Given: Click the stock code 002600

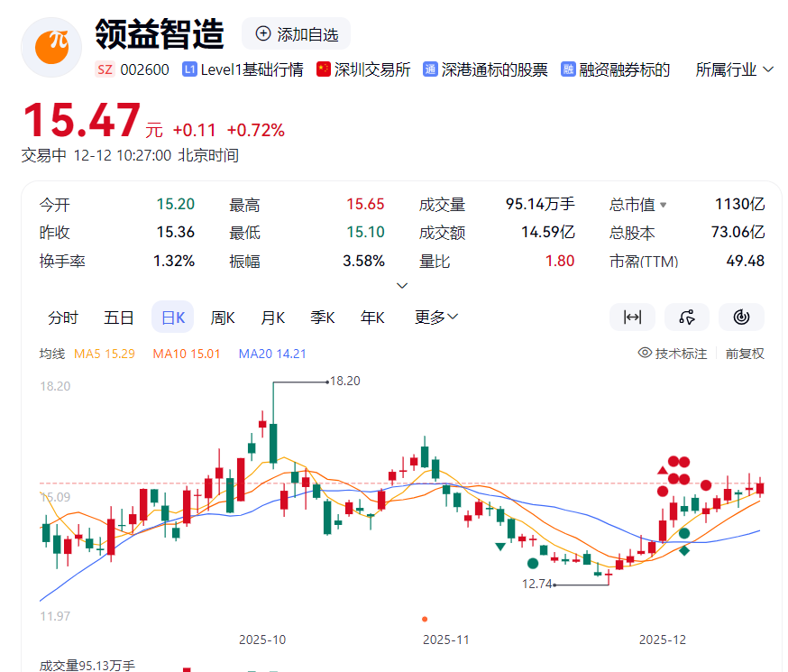Looking at the screenshot, I should coord(145,69).
